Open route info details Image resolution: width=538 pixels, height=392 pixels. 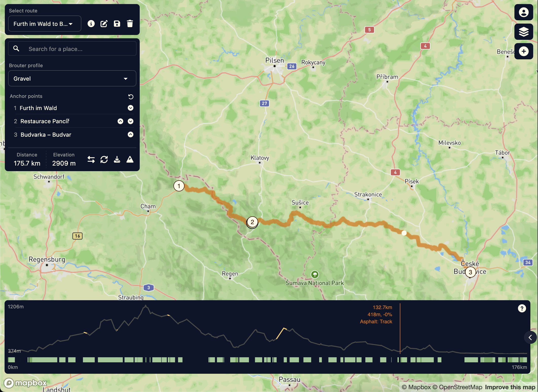point(91,24)
